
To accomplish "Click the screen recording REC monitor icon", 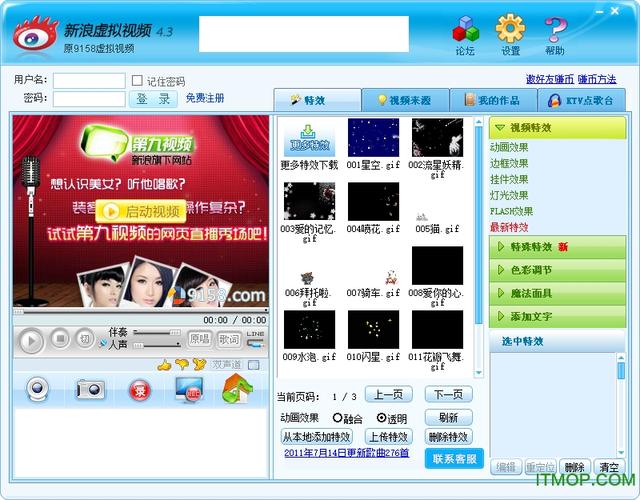I will coord(189,389).
